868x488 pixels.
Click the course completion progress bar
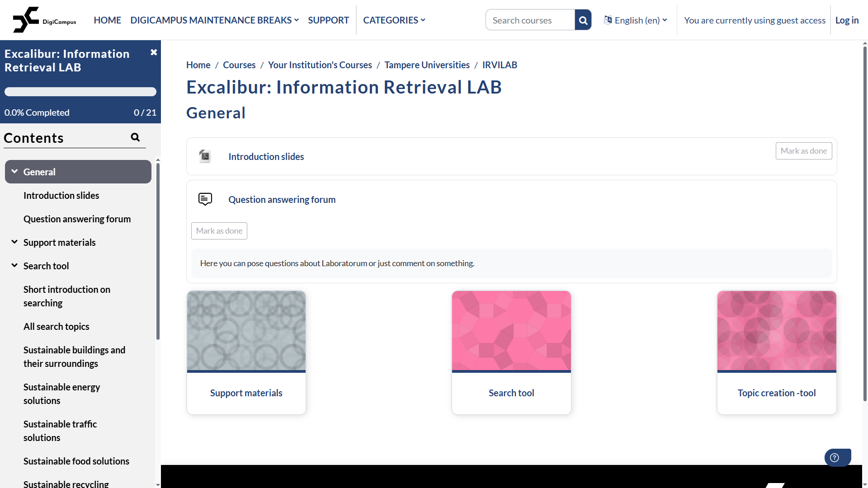[x=80, y=92]
